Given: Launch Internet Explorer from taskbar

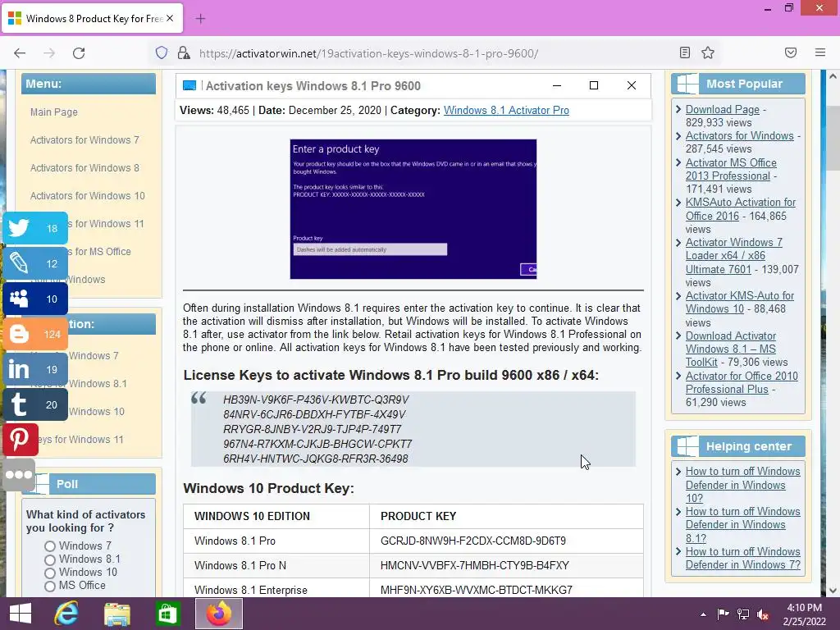Looking at the screenshot, I should click(66, 614).
